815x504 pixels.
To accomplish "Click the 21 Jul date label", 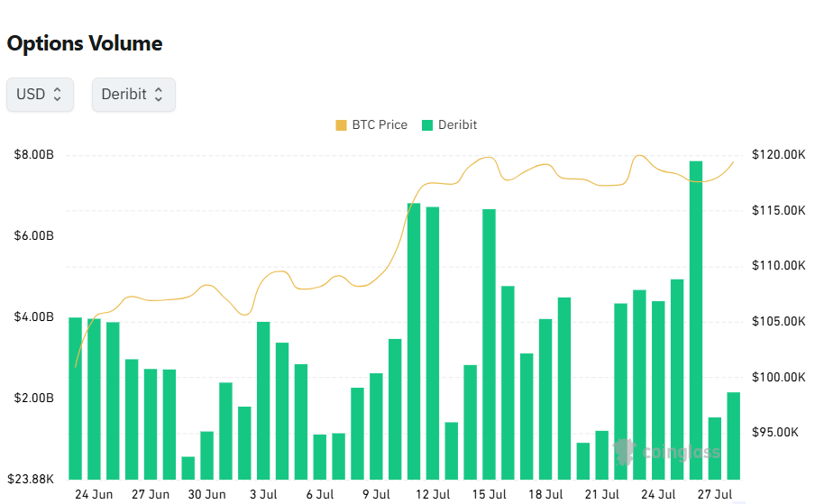I will [x=602, y=495].
